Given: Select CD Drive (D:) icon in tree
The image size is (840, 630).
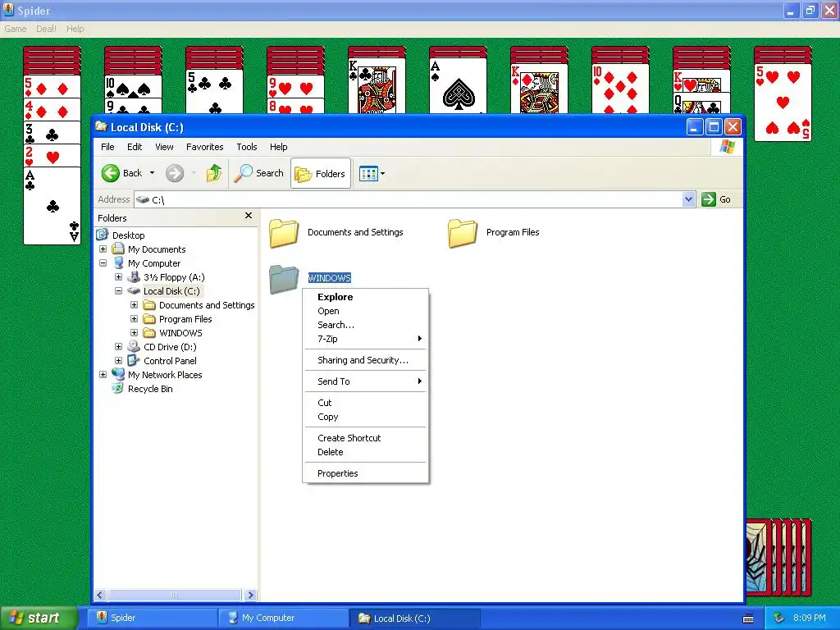Looking at the screenshot, I should pyautogui.click(x=134, y=347).
